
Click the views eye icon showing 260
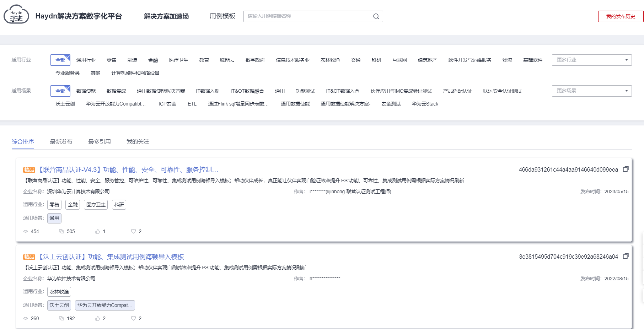[x=26, y=318]
